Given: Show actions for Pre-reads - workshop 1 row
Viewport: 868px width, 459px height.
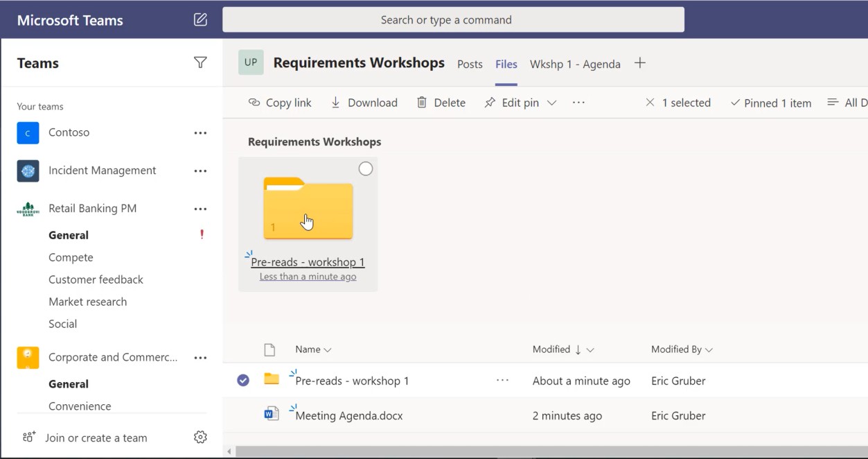Looking at the screenshot, I should point(503,380).
